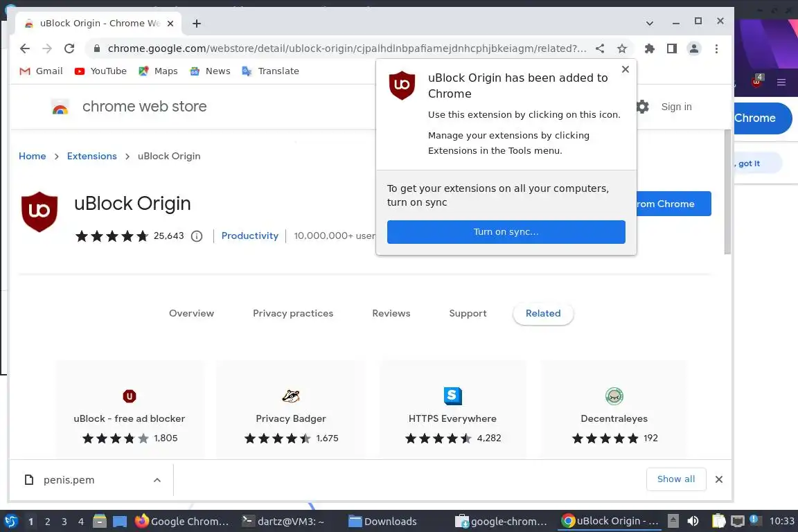Viewport: 798px width, 532px height.
Task: Click uBlock icon in the added popup
Action: tap(402, 85)
